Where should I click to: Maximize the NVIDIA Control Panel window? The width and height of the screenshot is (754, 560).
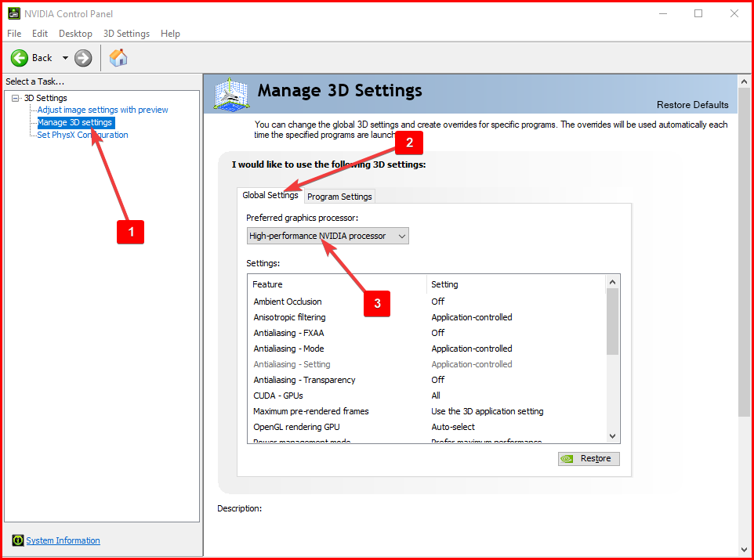[x=698, y=13]
